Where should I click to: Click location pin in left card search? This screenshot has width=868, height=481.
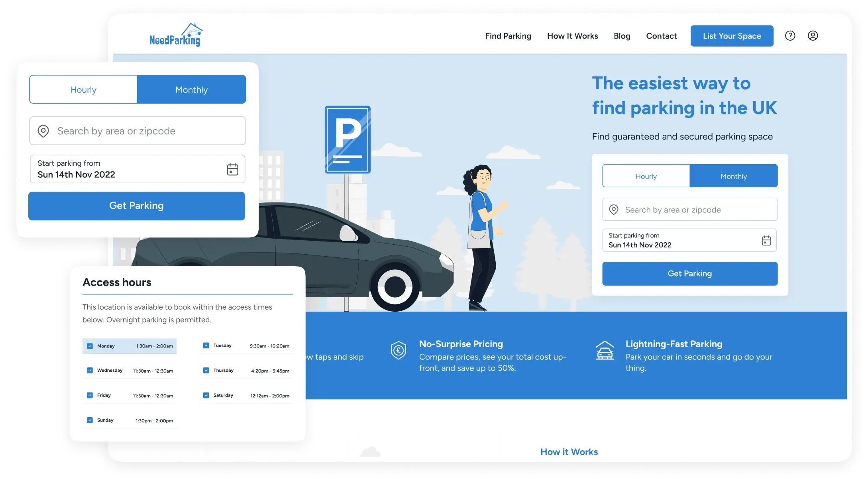(x=43, y=131)
